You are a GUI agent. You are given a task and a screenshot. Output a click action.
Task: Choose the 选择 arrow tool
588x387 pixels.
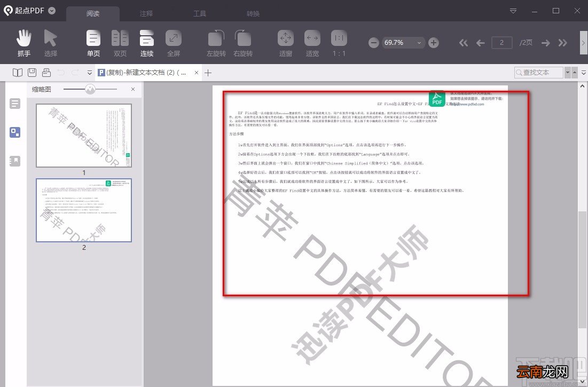tap(51, 43)
